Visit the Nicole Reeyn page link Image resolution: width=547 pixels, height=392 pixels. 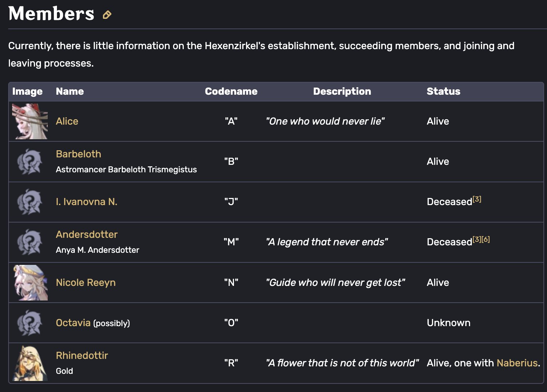[x=85, y=282]
